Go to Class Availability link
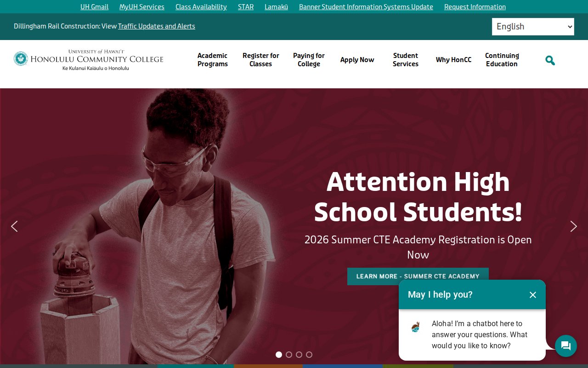Viewport: 588px width, 368px height. (201, 7)
